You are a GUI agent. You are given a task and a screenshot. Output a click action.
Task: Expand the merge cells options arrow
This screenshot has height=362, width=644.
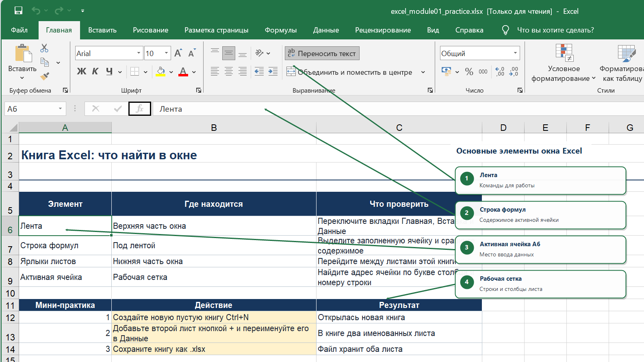[x=423, y=72]
